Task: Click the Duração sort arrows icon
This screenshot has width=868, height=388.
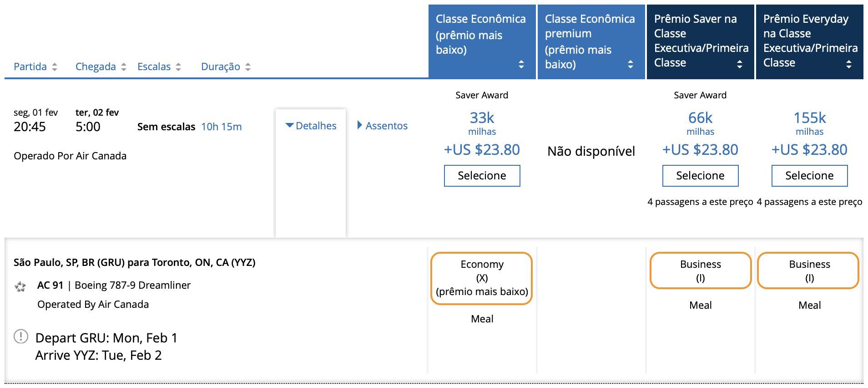Action: coord(248,67)
